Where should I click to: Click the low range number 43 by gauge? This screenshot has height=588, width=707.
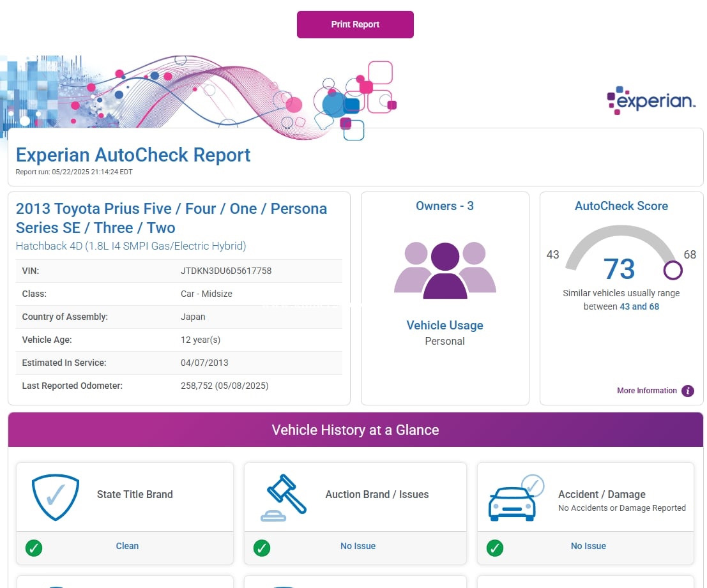pyautogui.click(x=553, y=255)
